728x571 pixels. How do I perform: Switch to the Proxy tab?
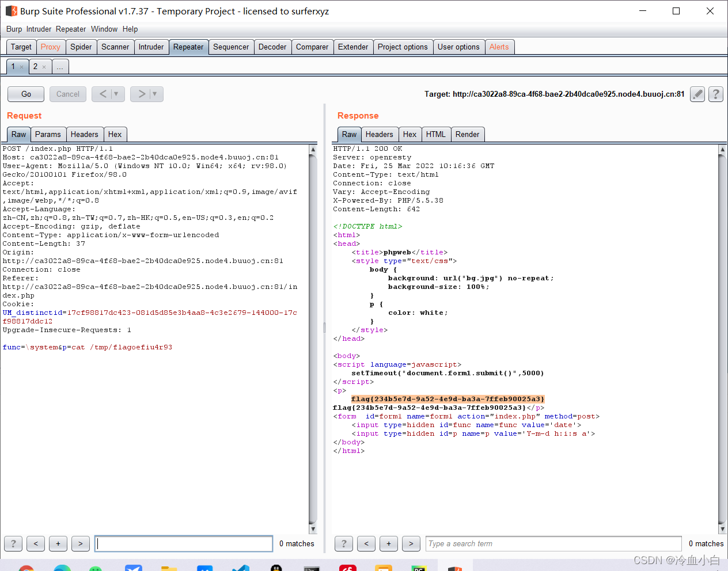(x=51, y=47)
